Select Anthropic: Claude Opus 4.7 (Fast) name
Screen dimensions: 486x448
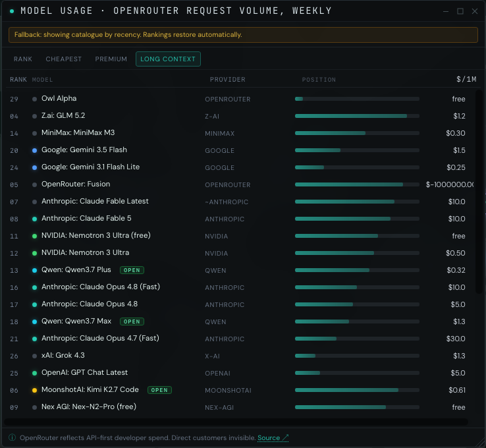100,338
